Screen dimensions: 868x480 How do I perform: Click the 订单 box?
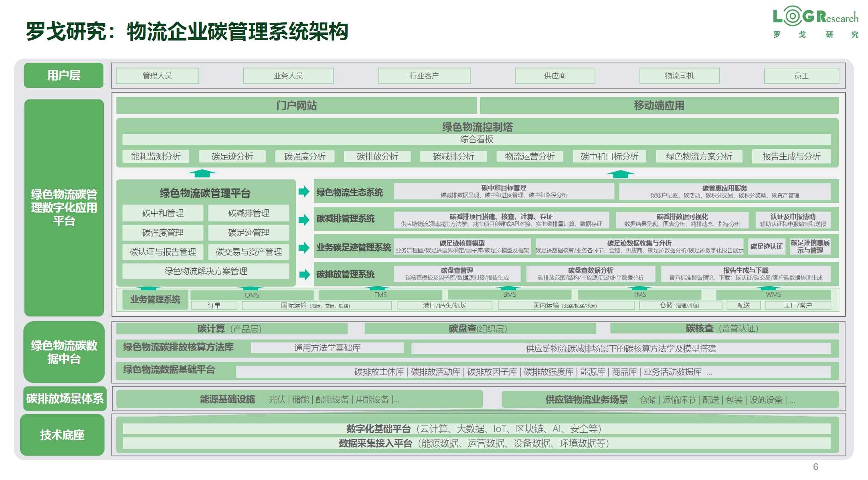coord(214,306)
